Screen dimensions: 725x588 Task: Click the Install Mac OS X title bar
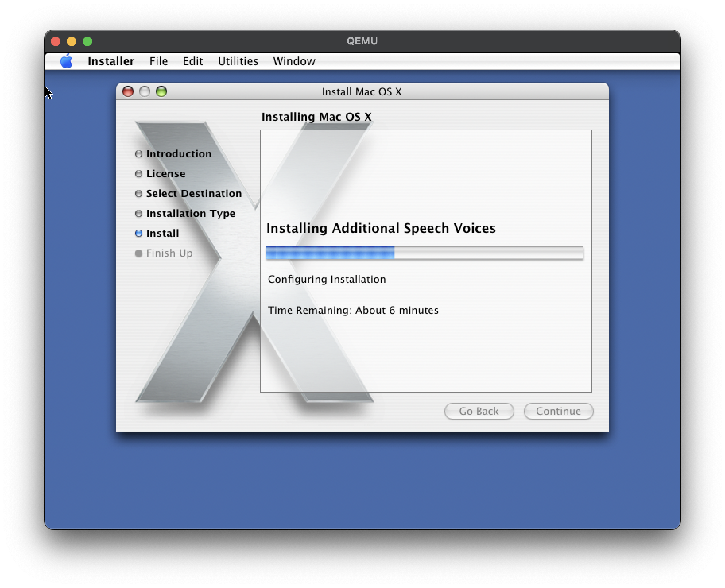coord(362,92)
